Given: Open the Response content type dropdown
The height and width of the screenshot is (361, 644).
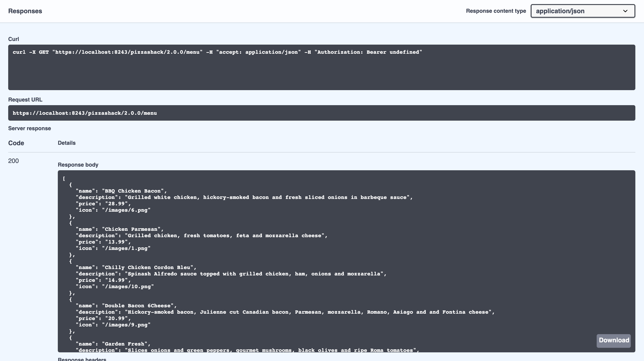Looking at the screenshot, I should [583, 11].
